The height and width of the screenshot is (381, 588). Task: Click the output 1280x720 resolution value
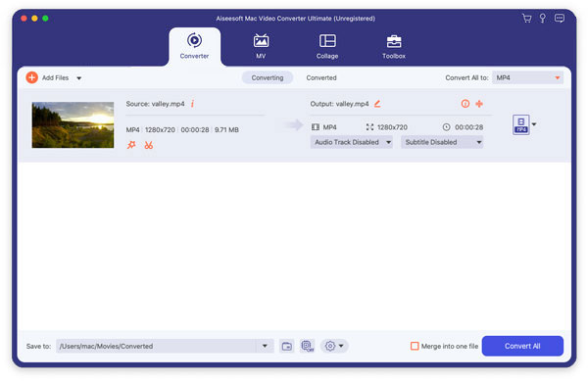point(392,127)
